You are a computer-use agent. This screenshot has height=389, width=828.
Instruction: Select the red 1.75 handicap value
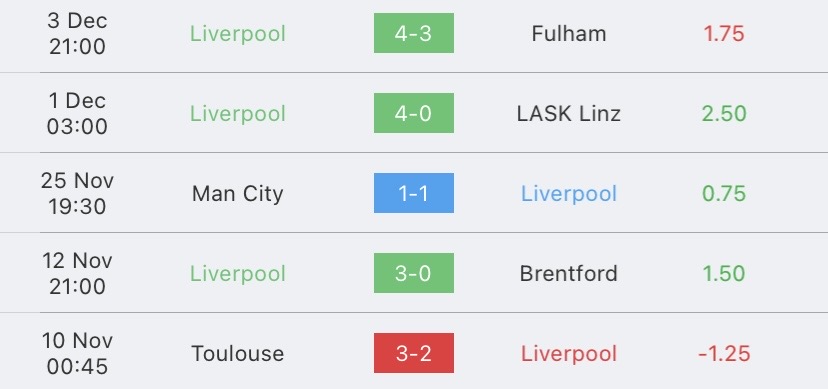click(724, 34)
